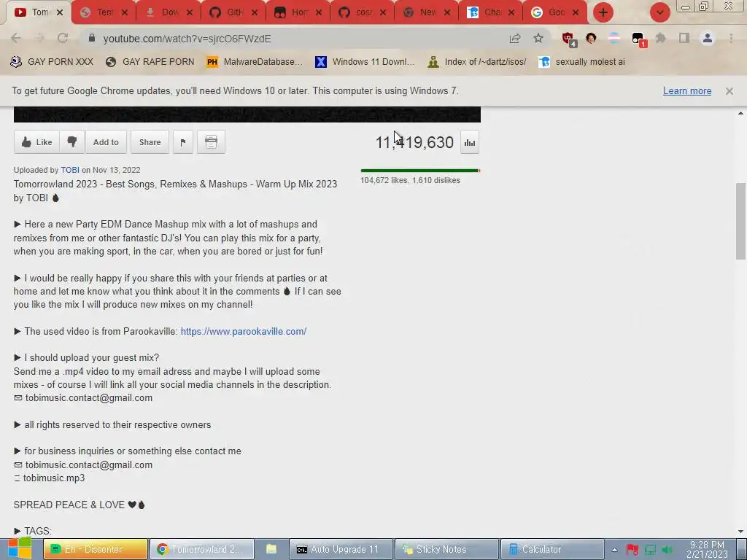Go back with the browser back arrow
The image size is (747, 560).
click(16, 38)
